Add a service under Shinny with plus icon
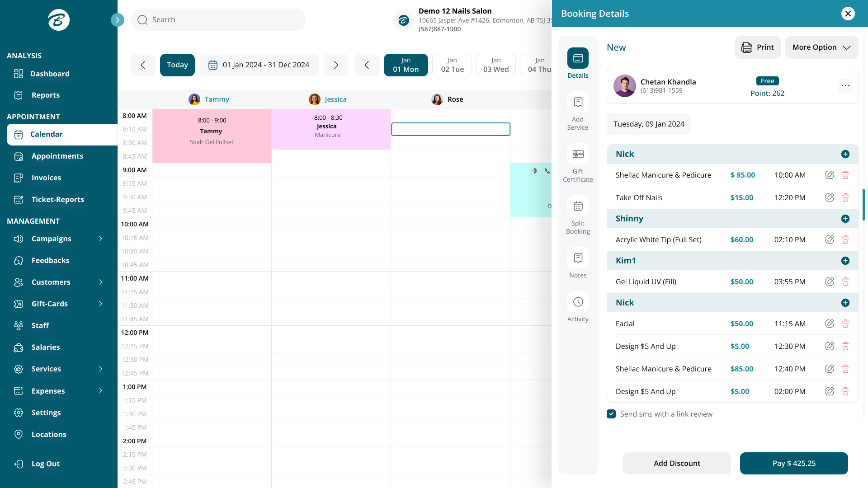 point(846,219)
